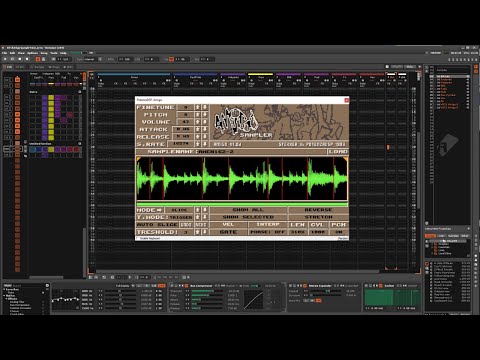The width and height of the screenshot is (480, 360).
Task: Collapse the Native devices tree
Action: pyautogui.click(x=5, y=295)
